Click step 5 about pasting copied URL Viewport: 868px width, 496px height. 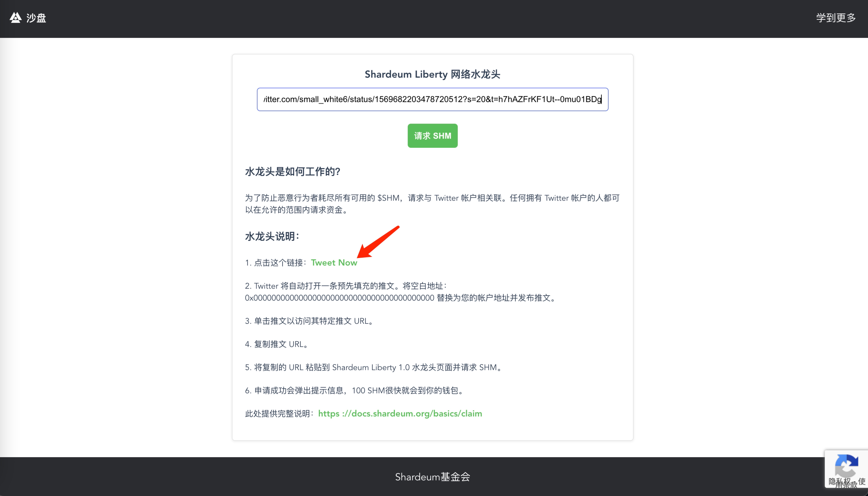374,367
